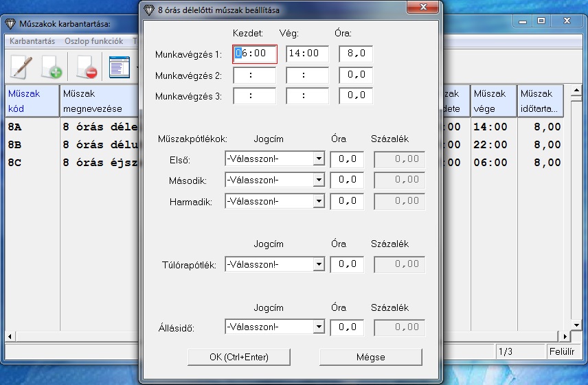Click the list view window icon
Image resolution: width=588 pixels, height=385 pixels.
120,67
